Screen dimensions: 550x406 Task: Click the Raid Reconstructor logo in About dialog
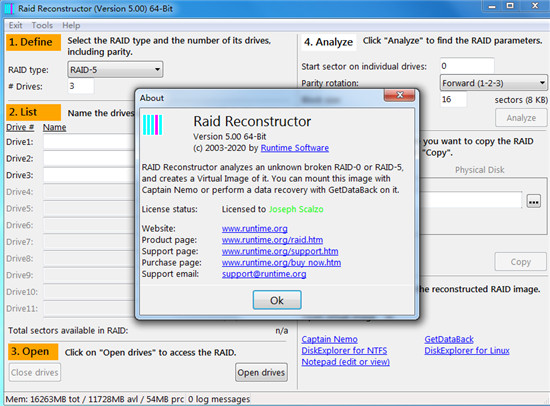tap(153, 125)
